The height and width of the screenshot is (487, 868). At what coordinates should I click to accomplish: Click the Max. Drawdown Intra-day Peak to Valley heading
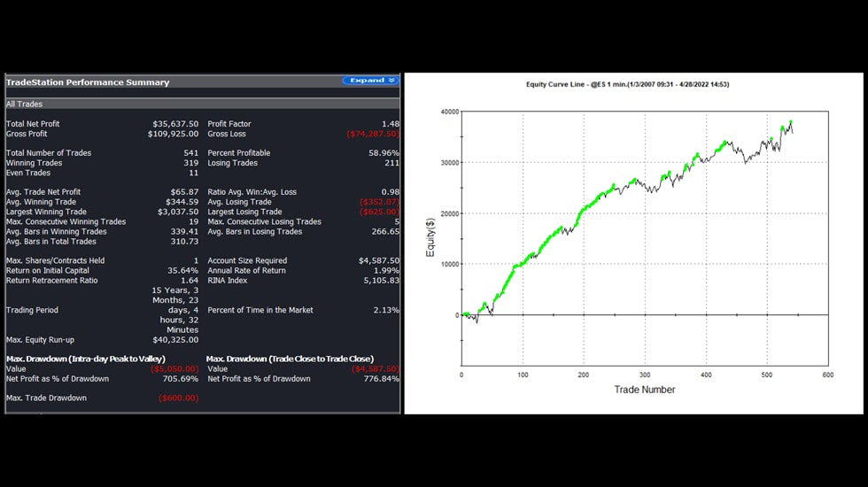tap(86, 359)
